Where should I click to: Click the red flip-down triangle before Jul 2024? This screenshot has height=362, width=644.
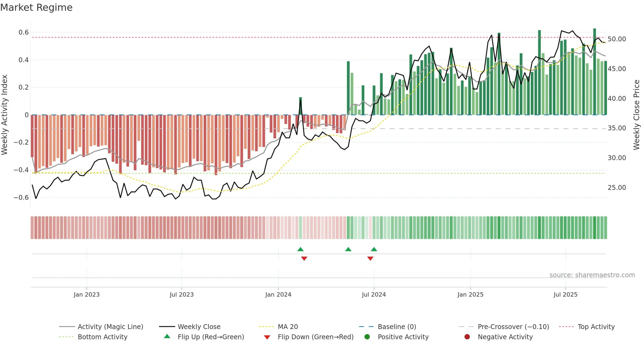tap(370, 258)
